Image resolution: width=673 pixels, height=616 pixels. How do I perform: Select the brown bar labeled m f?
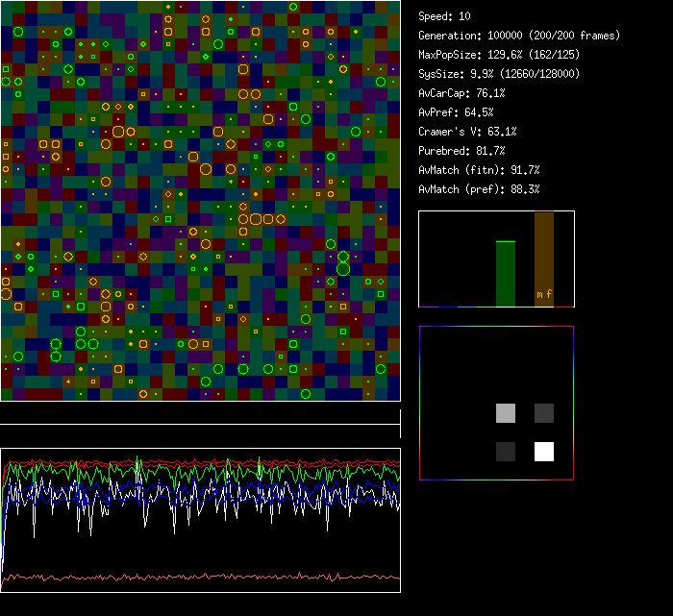pyautogui.click(x=544, y=259)
